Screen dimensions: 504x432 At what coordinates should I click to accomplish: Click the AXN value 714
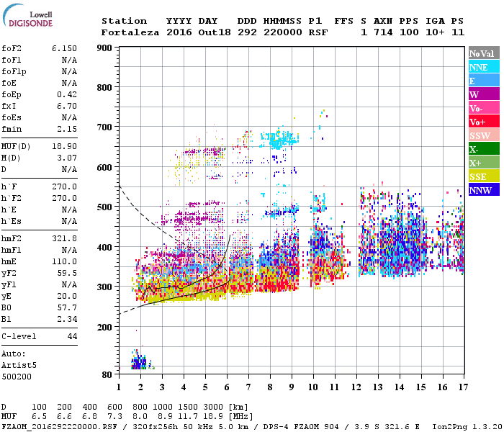tap(383, 32)
